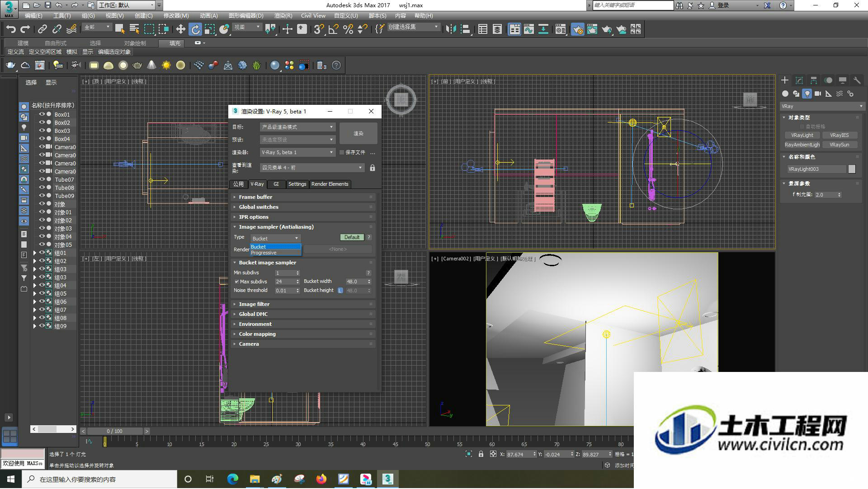Toggle visibility eye of Box03
Screen dimensions: 868x489
click(x=42, y=131)
